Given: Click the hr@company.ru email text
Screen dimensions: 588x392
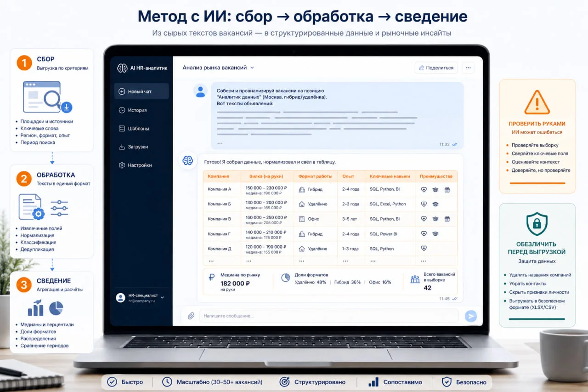Looking at the screenshot, I should click(x=141, y=301).
